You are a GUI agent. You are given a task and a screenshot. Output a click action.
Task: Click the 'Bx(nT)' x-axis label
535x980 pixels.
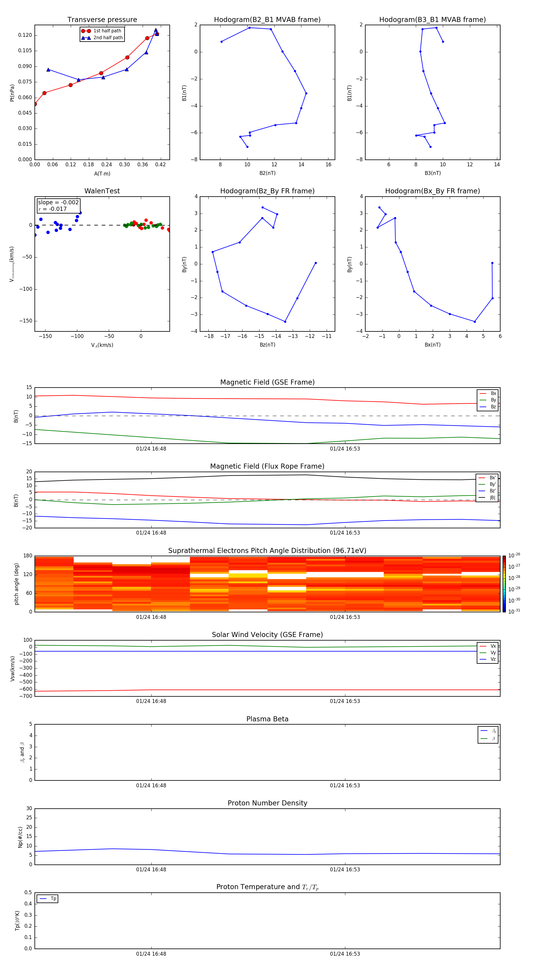[x=432, y=345]
